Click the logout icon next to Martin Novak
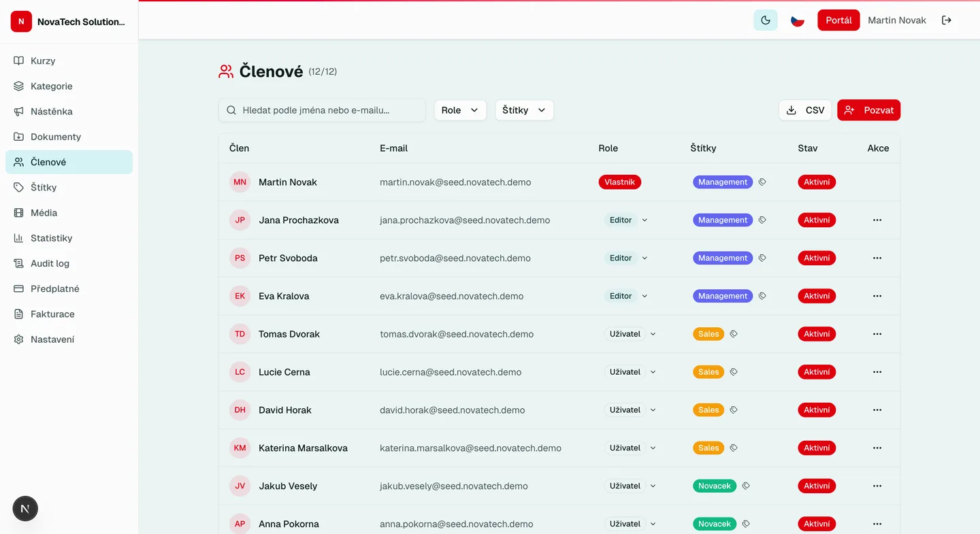 [946, 20]
